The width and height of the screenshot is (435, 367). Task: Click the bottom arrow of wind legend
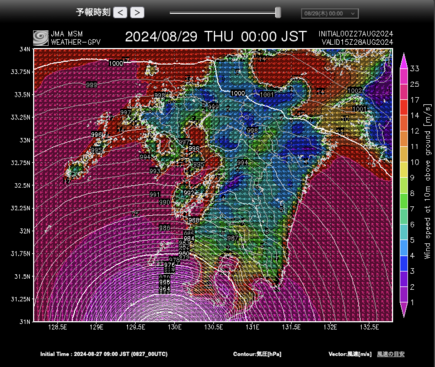(404, 310)
